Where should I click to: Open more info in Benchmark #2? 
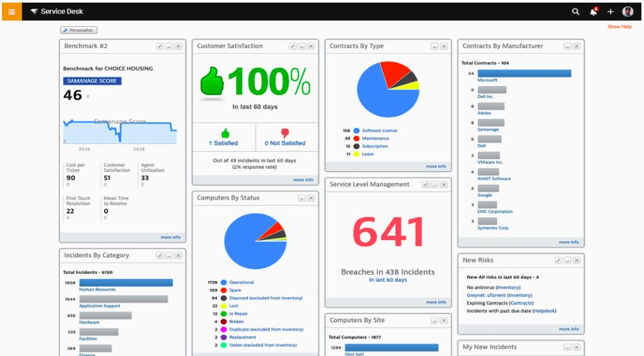coord(170,237)
